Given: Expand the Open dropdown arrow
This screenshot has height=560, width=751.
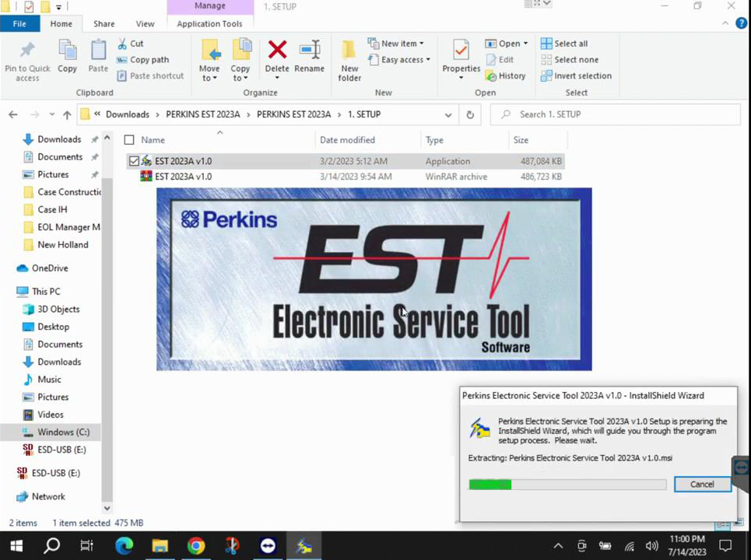Looking at the screenshot, I should 525,44.
